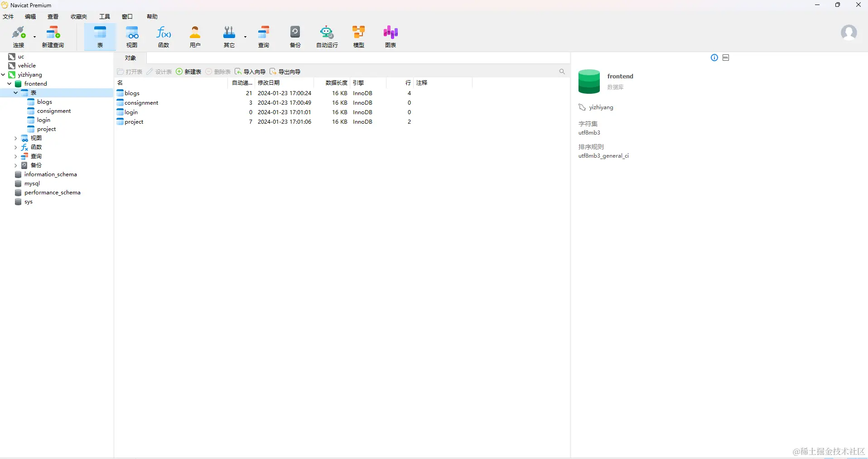Viewport: 868px width, 459px height.
Task: Collapse the yizhiyang connection node
Action: coord(3,75)
